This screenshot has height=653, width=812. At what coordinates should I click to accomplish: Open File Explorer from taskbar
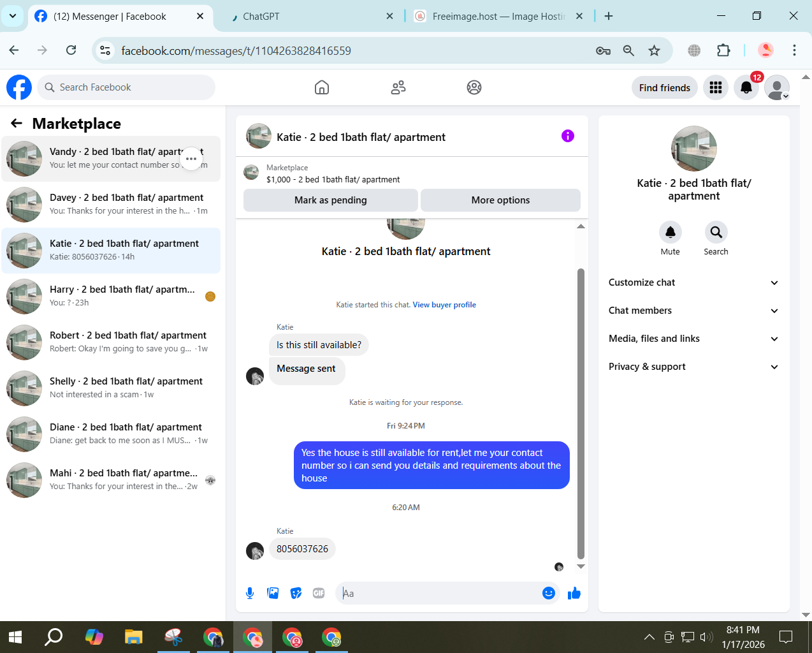coord(133,636)
